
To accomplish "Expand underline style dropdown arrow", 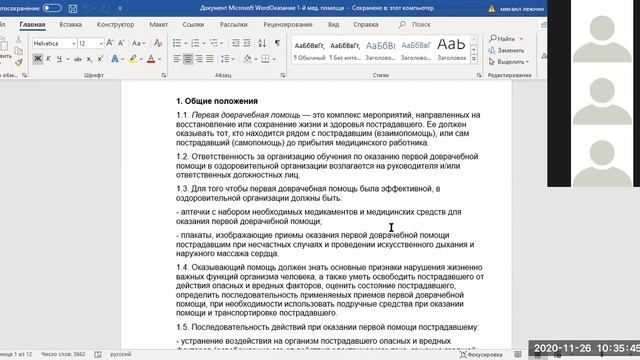I will [68, 59].
